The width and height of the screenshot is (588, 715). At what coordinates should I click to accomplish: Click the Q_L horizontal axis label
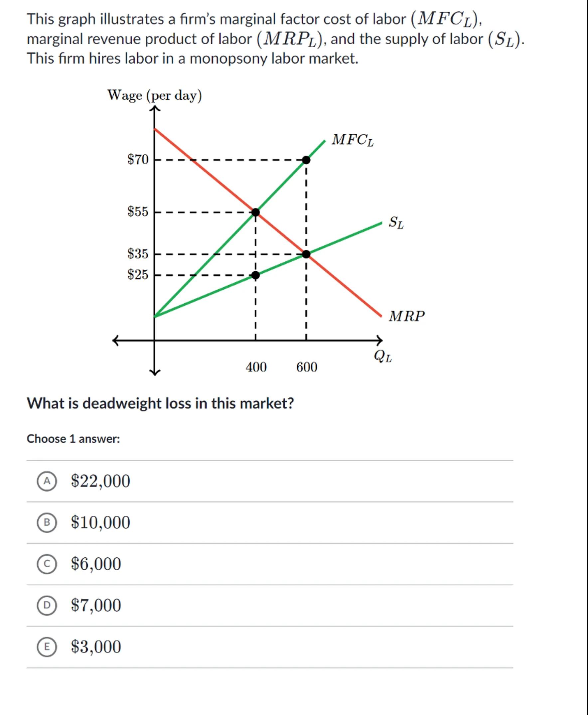coord(383,356)
